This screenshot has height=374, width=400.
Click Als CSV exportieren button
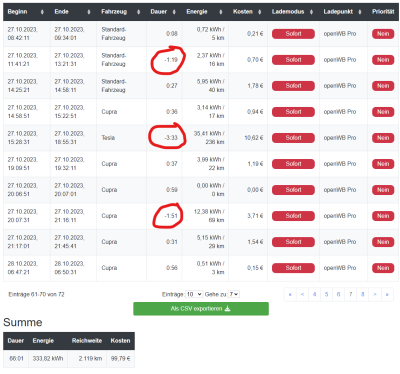pyautogui.click(x=201, y=309)
